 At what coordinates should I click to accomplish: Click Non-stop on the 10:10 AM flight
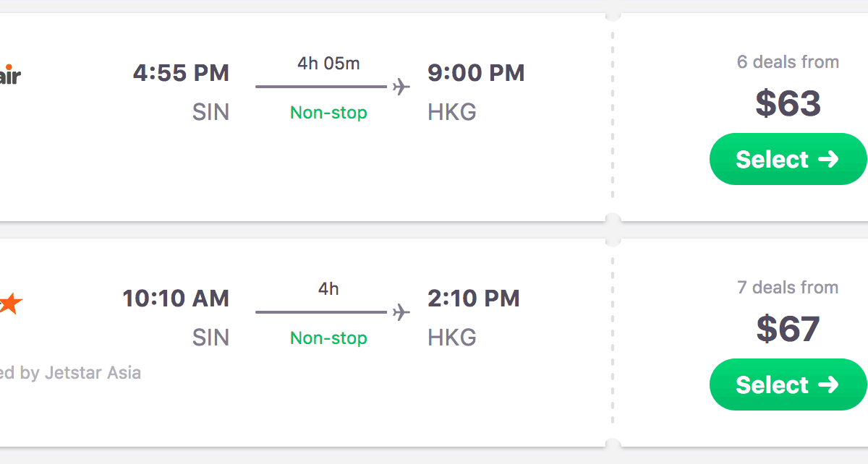point(328,338)
